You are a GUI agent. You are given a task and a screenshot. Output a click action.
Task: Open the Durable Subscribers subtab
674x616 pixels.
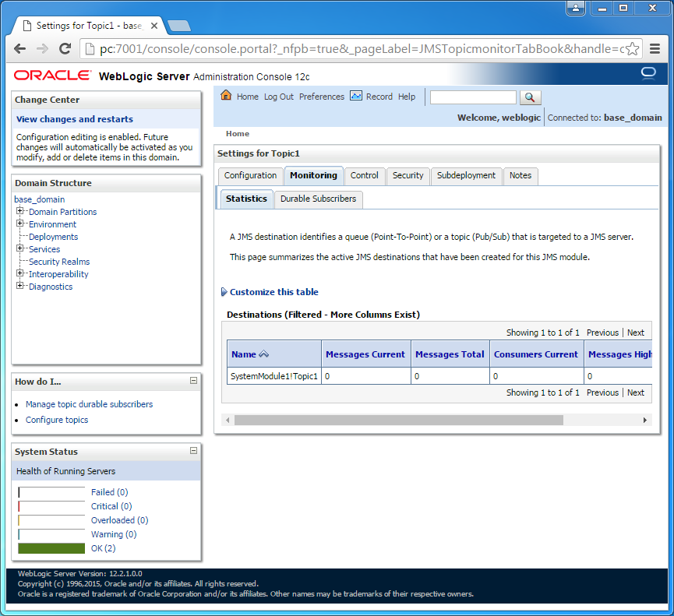click(x=318, y=199)
